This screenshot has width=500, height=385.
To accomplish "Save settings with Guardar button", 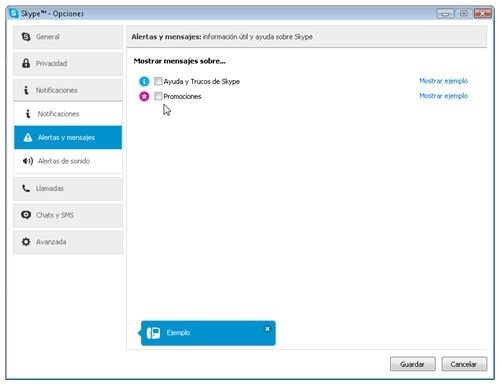I will pos(413,364).
